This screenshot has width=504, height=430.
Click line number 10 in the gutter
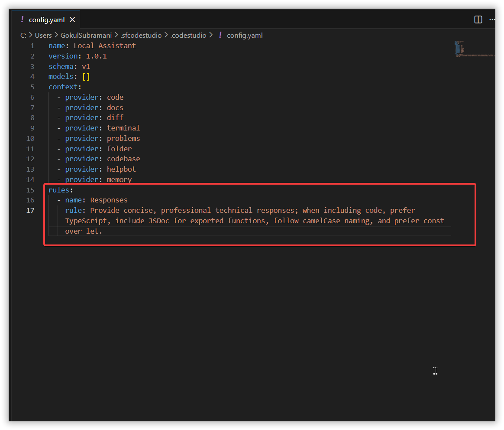pos(30,138)
